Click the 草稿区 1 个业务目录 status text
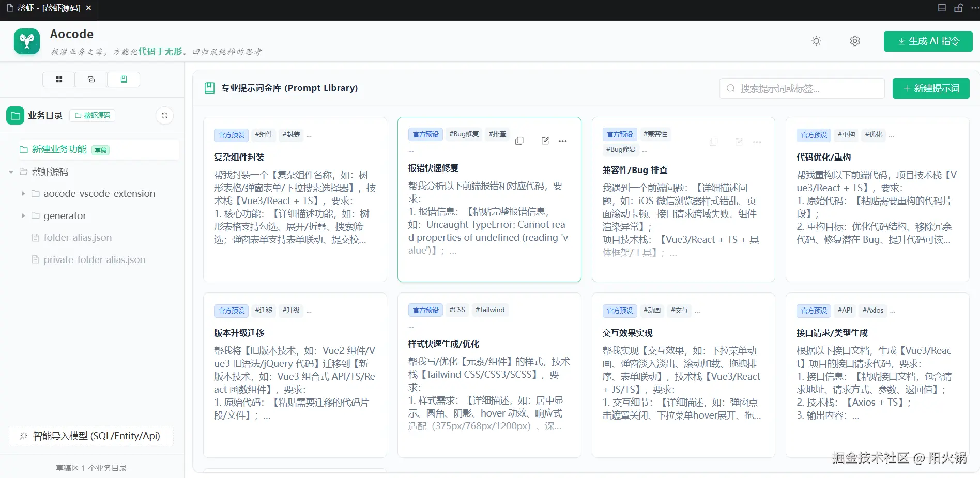Screen dimensions: 980x478 [x=91, y=468]
